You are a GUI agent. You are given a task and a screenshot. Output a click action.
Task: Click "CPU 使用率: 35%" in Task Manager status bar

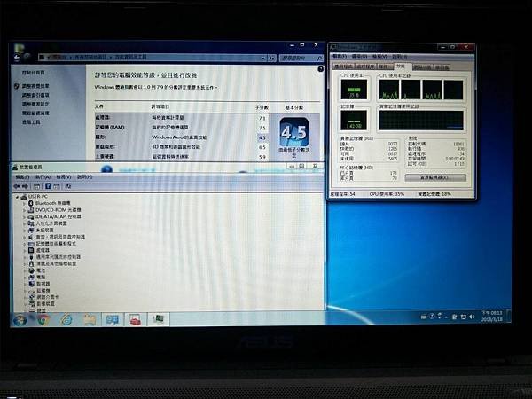point(387,194)
